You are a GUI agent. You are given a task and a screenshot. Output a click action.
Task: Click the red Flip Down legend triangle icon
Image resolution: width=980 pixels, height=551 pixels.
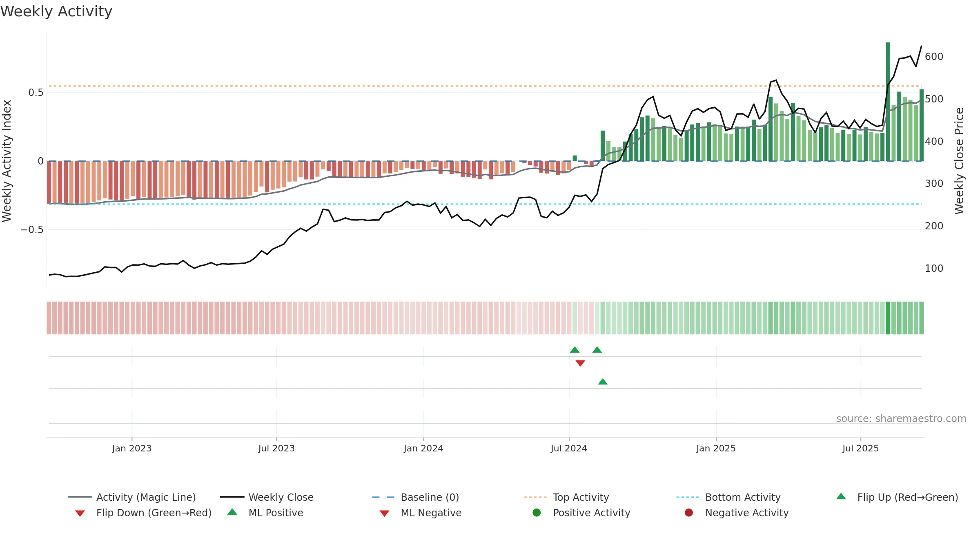pyautogui.click(x=80, y=513)
